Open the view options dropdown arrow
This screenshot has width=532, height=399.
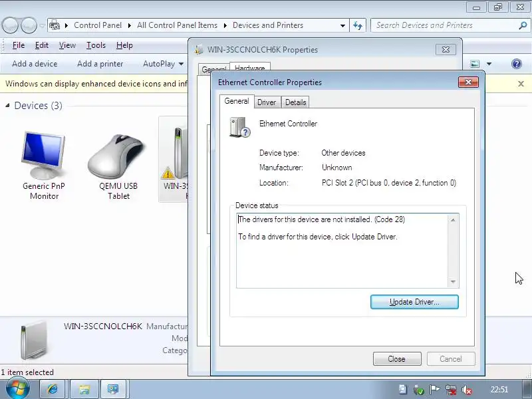[489, 63]
